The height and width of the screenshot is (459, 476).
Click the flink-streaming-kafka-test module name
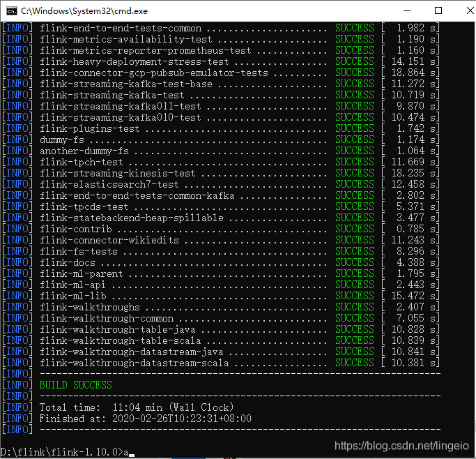coord(112,95)
